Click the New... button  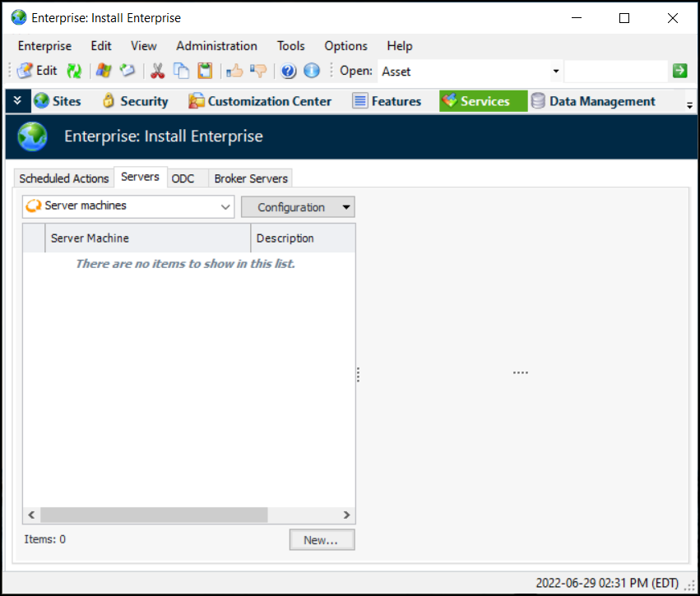pos(322,540)
